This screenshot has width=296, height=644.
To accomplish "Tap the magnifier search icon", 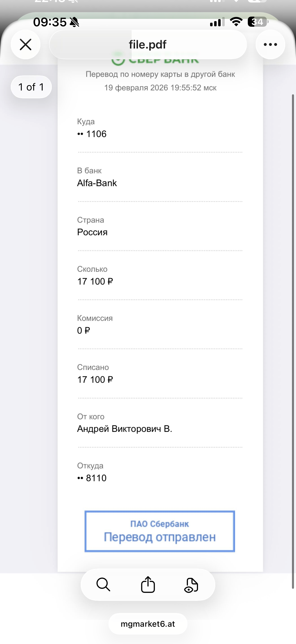I will [103, 584].
